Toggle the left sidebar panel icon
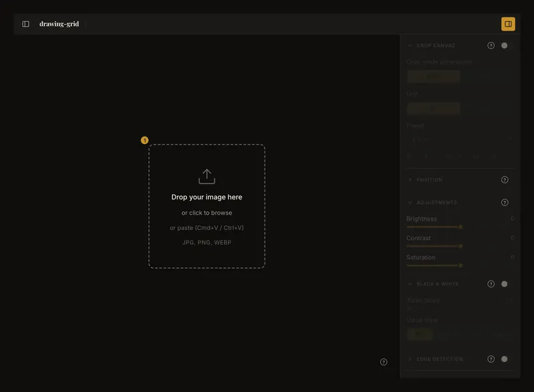The width and height of the screenshot is (534, 392). click(25, 24)
